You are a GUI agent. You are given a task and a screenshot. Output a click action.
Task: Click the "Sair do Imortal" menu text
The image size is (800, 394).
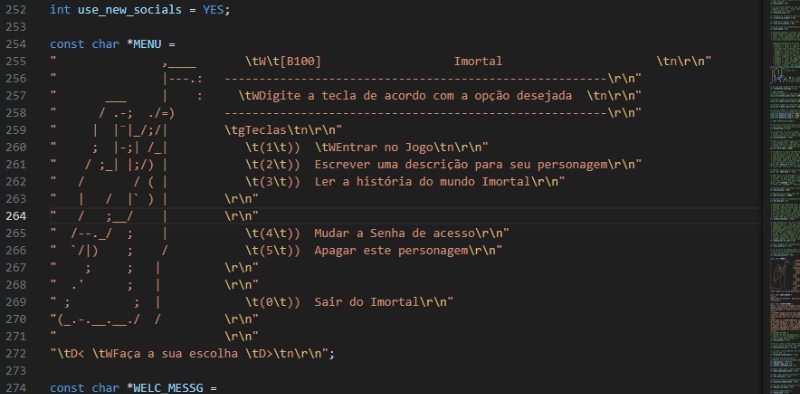366,302
